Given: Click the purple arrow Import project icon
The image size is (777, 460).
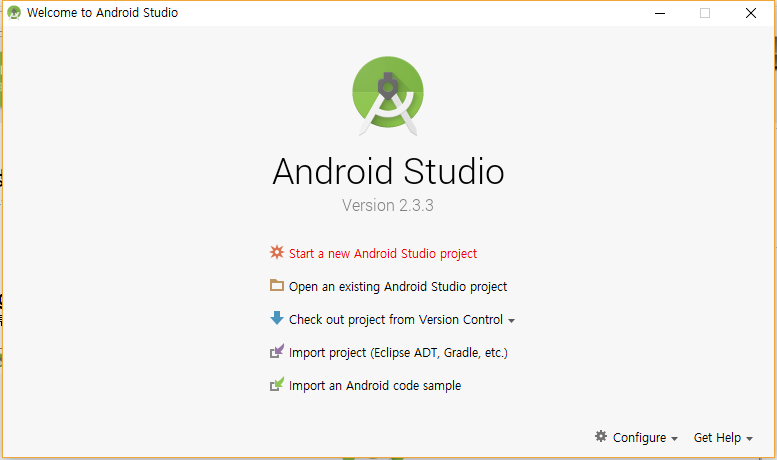Looking at the screenshot, I should pos(277,351).
